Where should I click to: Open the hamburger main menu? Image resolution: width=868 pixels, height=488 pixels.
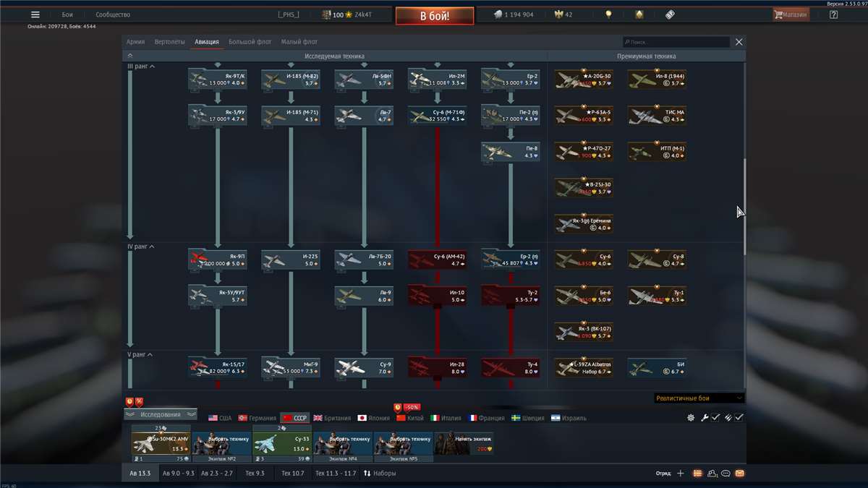[x=35, y=14]
